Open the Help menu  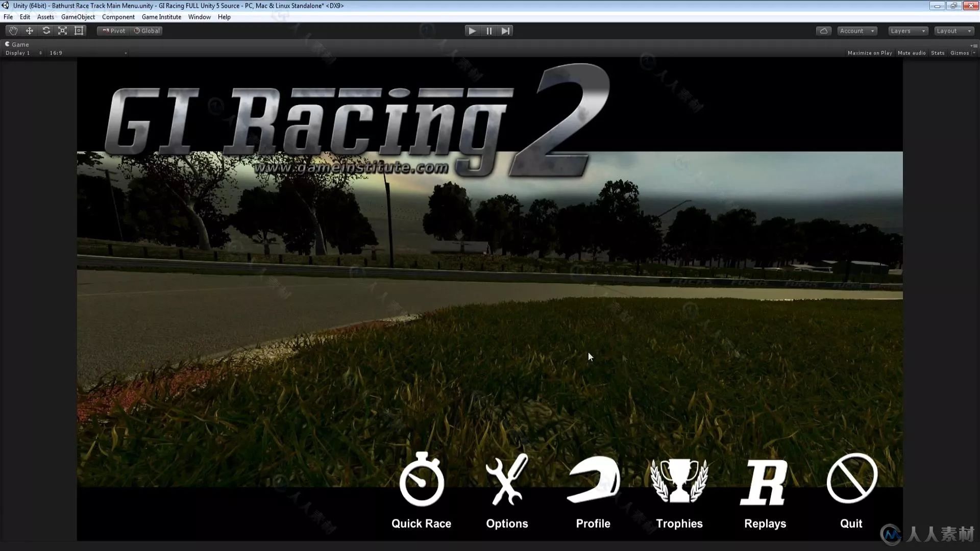(x=224, y=17)
